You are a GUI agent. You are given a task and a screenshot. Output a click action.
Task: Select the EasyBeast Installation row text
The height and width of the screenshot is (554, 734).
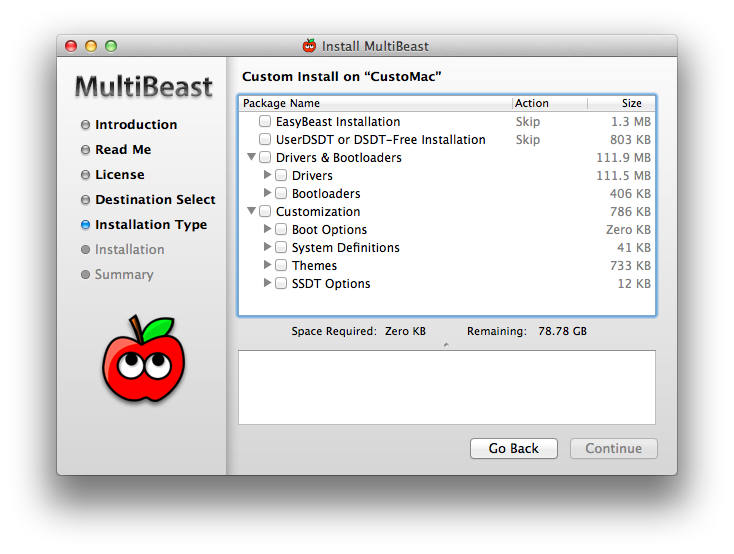338,122
